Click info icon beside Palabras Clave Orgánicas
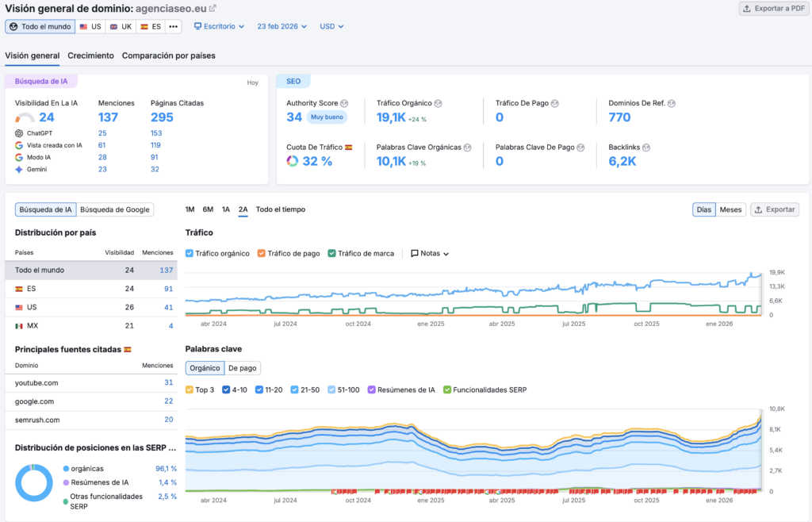812x522 pixels. tap(468, 148)
